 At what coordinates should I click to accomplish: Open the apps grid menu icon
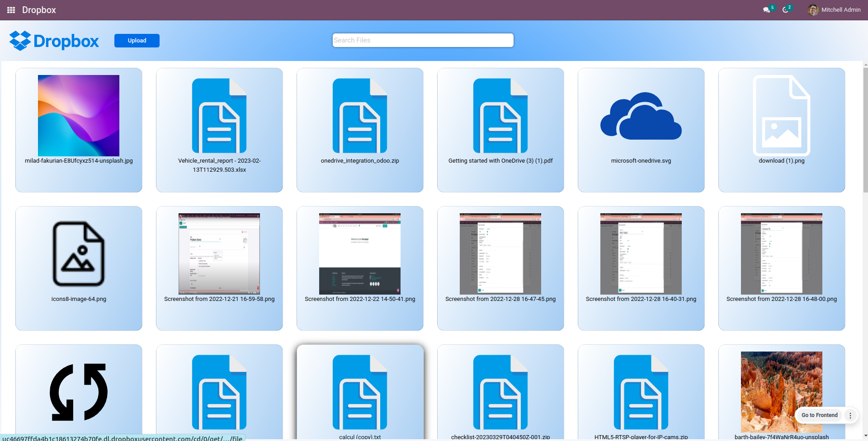click(11, 10)
